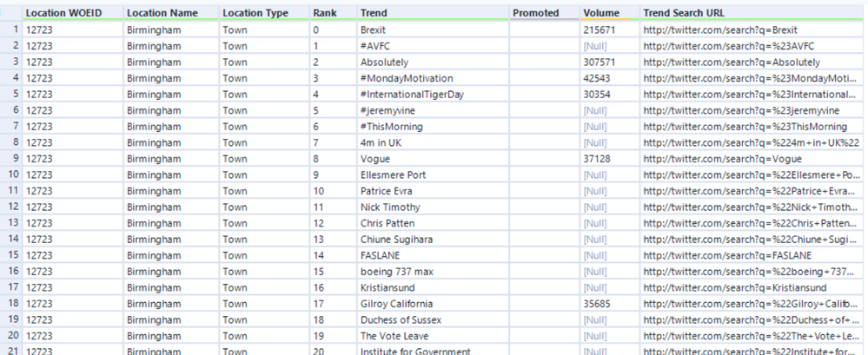Select the 4m in UK cell
Viewport: 868px width, 355px height.
pyautogui.click(x=433, y=142)
